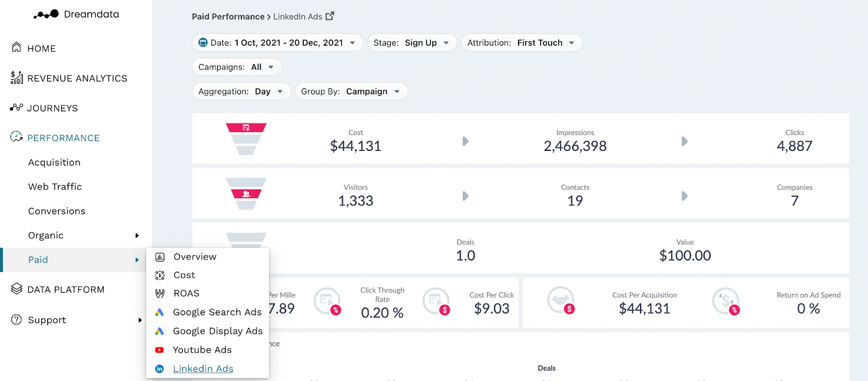Screen dimensions: 868x381
Task: Click the LinkedIn logo icon in submenu
Action: [159, 369]
